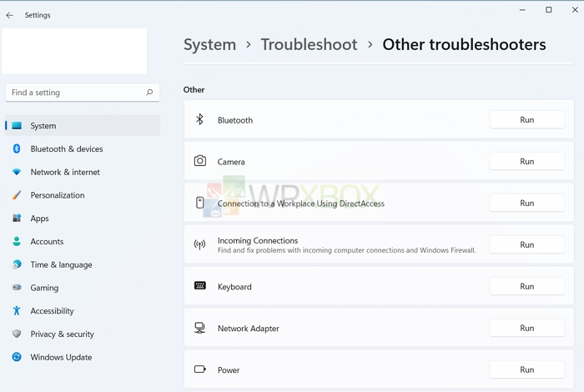
Task: Click the Gaming controller icon
Action: (x=17, y=288)
